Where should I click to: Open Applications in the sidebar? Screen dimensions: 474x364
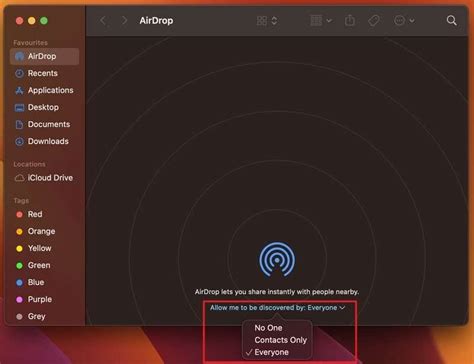coord(44,90)
